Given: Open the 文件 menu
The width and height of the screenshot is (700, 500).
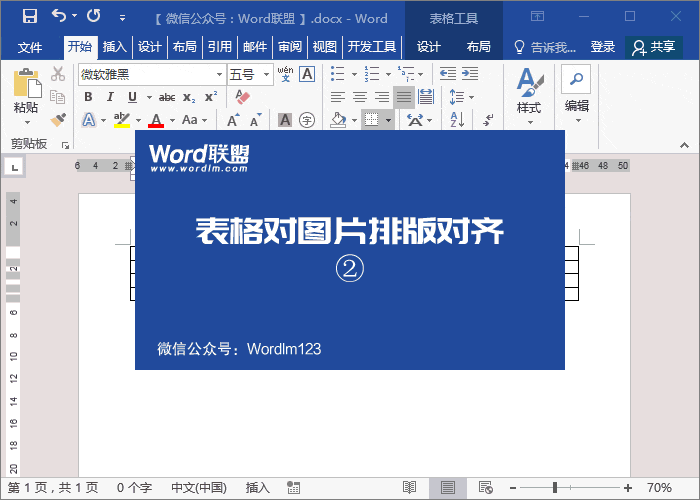Looking at the screenshot, I should [x=30, y=47].
